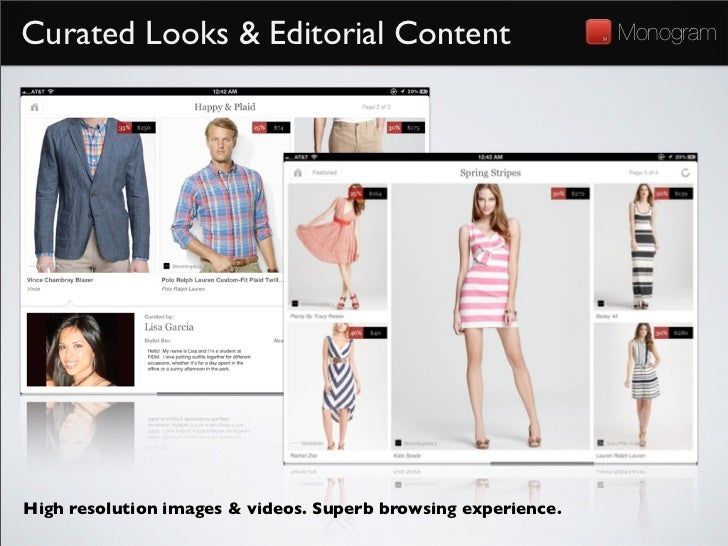This screenshot has height=546, width=728.
Task: Open the large pink striped dress image
Action: click(490, 317)
